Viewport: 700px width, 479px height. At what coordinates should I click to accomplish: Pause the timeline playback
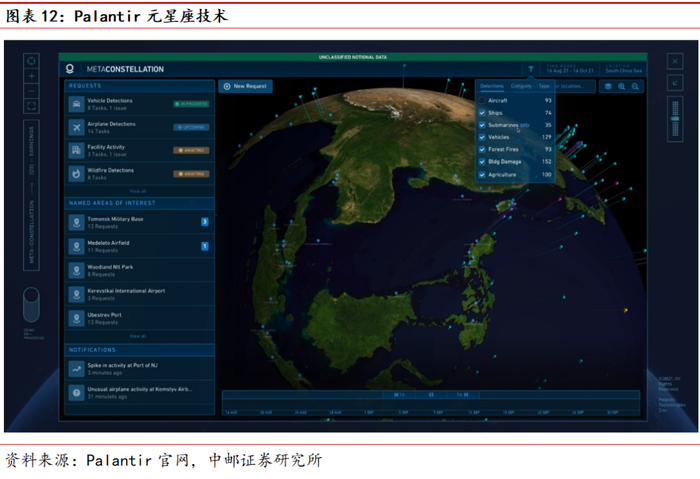point(431,395)
